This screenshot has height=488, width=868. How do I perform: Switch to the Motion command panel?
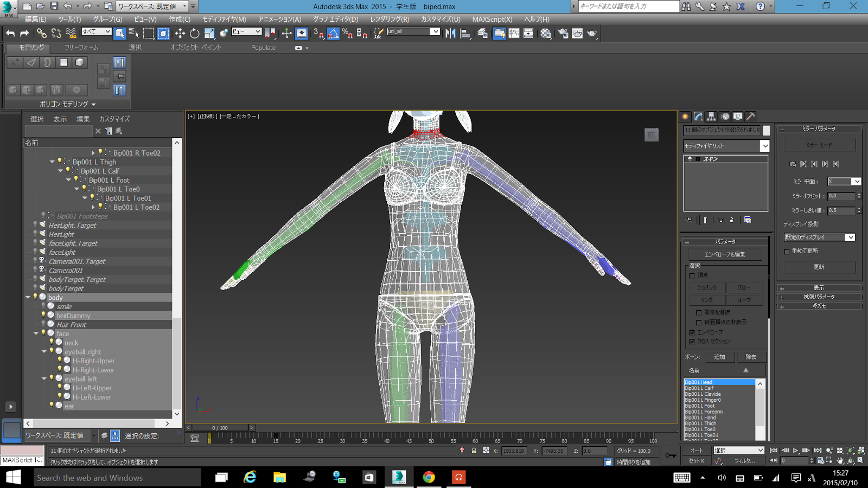pos(725,117)
